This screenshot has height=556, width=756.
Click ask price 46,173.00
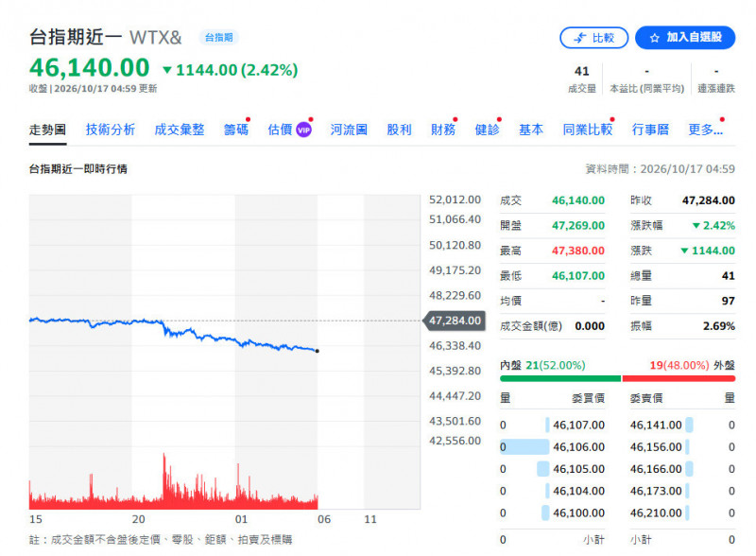point(656,492)
